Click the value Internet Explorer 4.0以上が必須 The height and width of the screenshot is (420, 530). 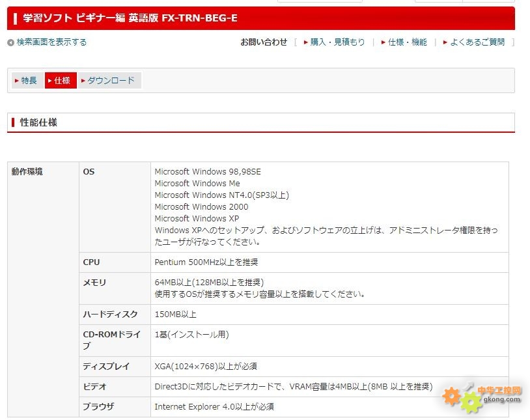(x=214, y=406)
